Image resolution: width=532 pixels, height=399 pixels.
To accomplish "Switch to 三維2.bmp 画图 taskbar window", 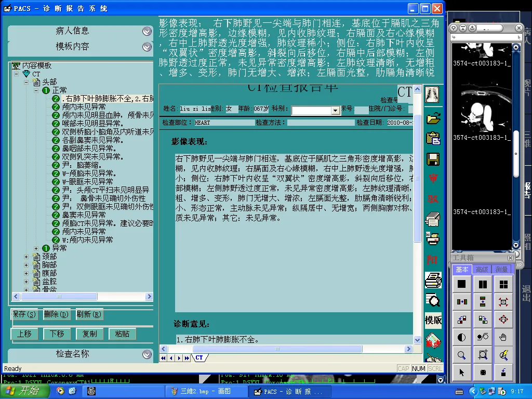I will pos(206,391).
